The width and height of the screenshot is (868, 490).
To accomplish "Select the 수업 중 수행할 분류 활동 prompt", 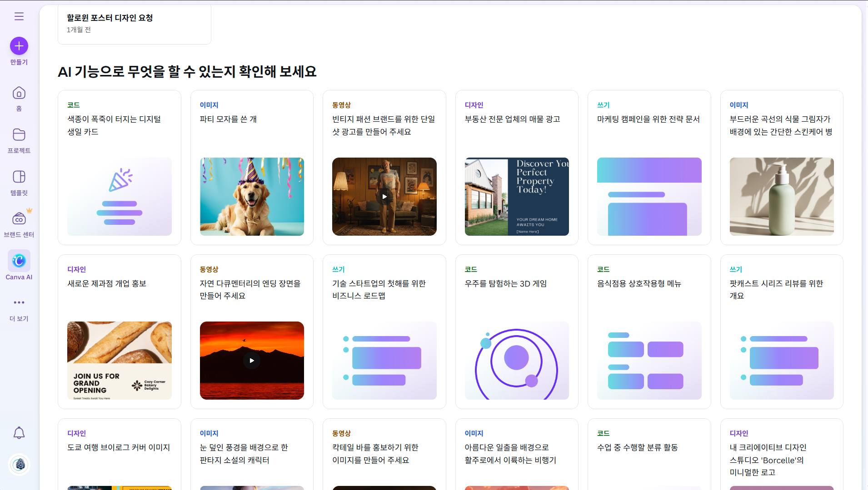I will point(649,454).
